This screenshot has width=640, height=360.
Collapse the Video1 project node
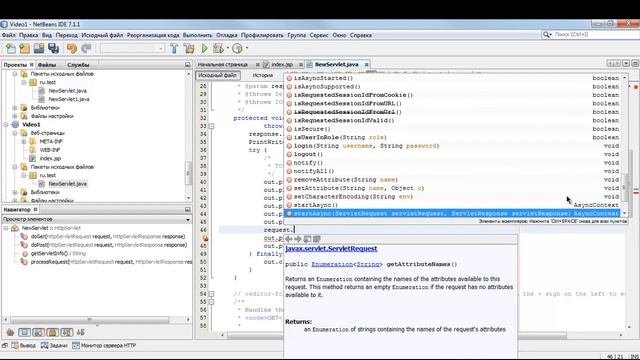[x=6, y=124]
